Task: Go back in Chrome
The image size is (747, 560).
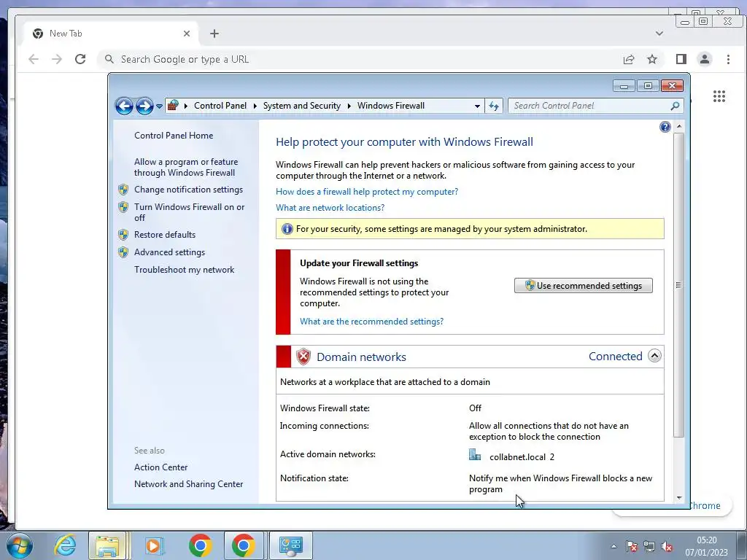Action: pyautogui.click(x=34, y=59)
